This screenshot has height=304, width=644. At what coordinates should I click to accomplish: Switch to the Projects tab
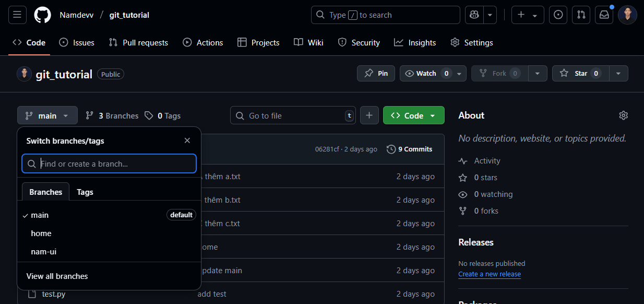point(258,42)
